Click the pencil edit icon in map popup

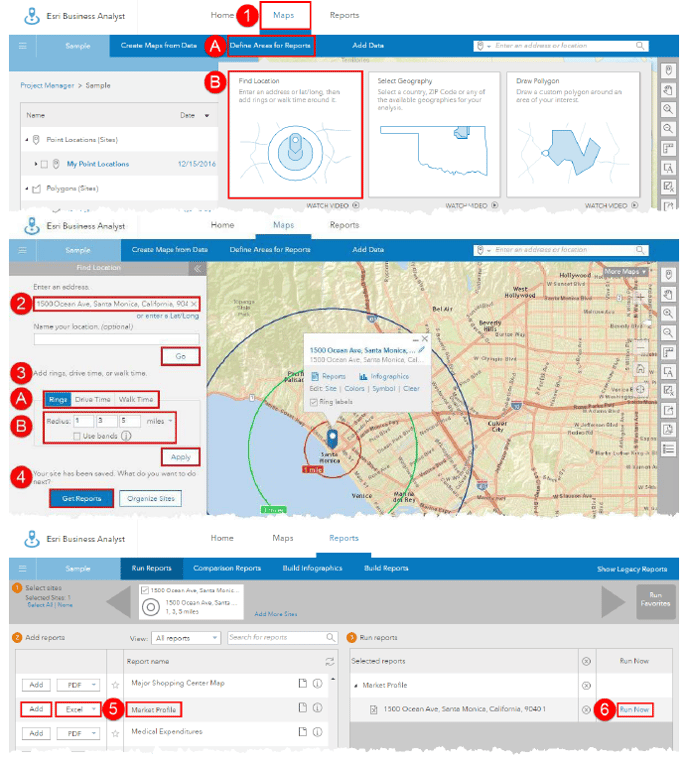421,349
